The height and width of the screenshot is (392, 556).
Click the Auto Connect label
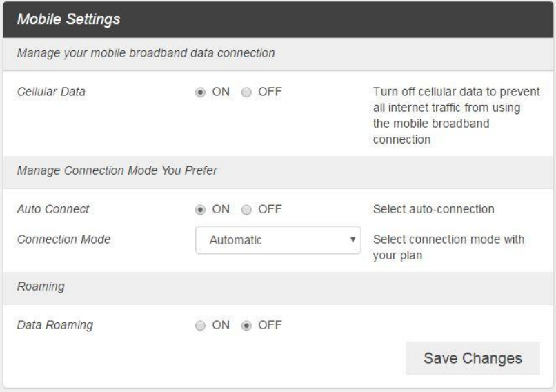pos(53,209)
